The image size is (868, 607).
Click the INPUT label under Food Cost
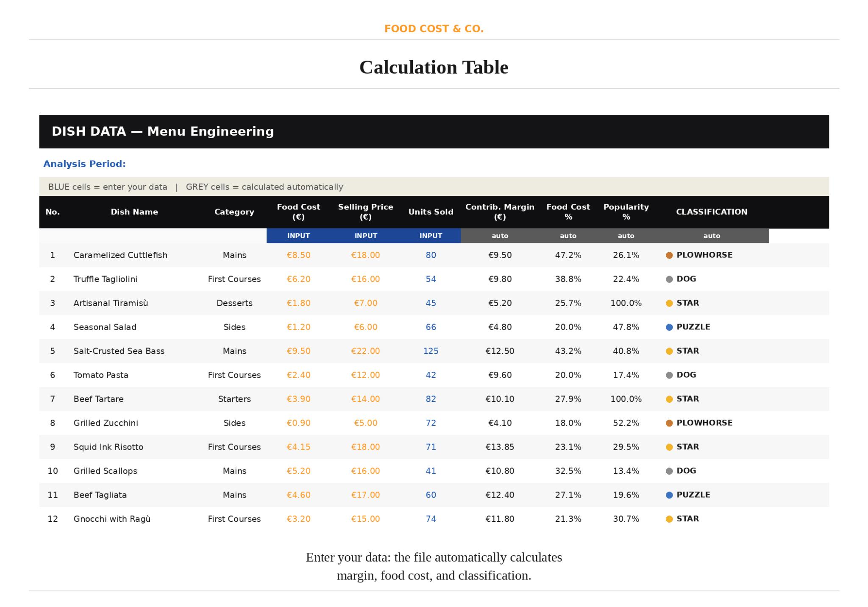(298, 236)
